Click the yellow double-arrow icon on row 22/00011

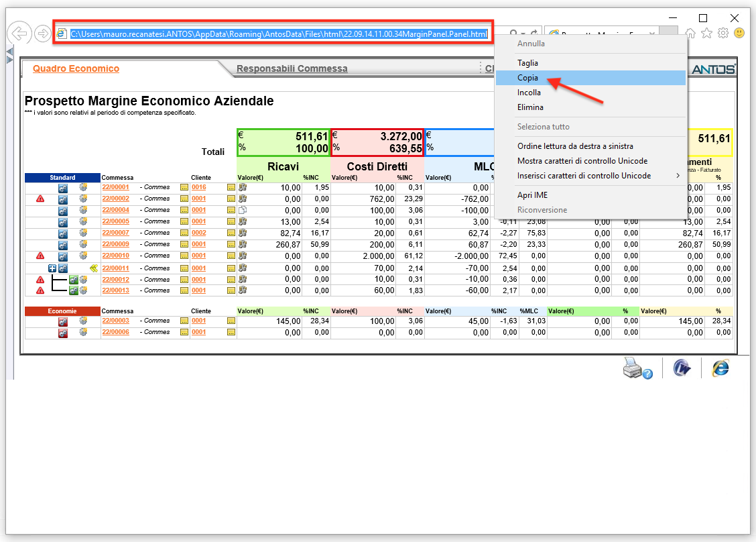coord(94,268)
